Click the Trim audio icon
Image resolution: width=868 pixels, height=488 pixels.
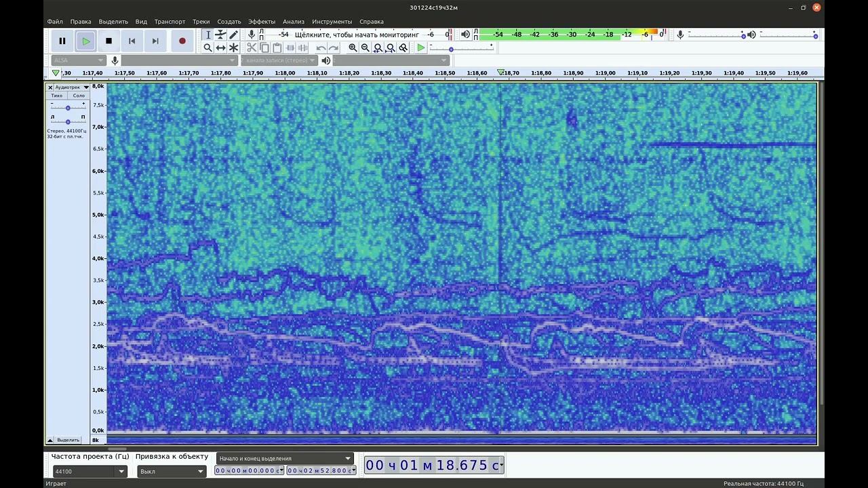[290, 47]
